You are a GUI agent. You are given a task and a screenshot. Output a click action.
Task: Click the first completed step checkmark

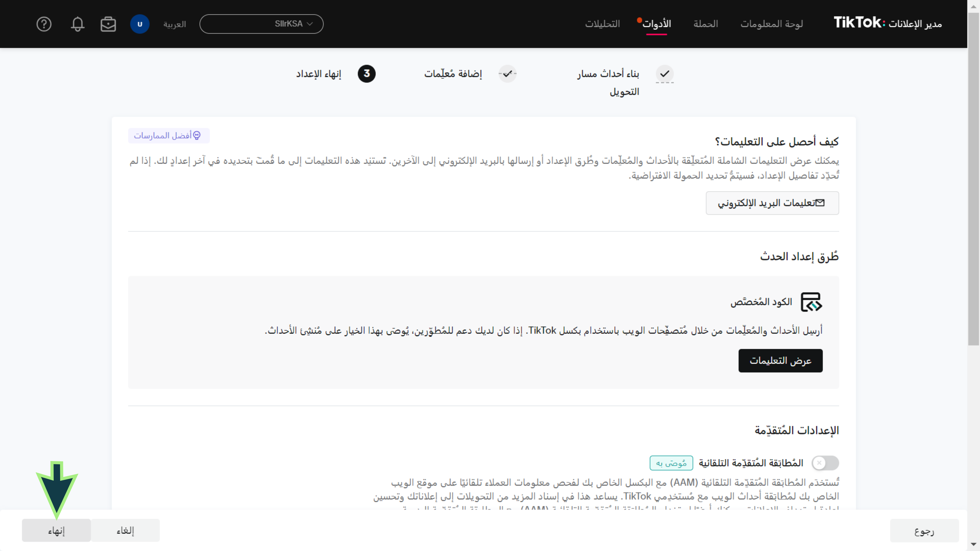tap(665, 74)
